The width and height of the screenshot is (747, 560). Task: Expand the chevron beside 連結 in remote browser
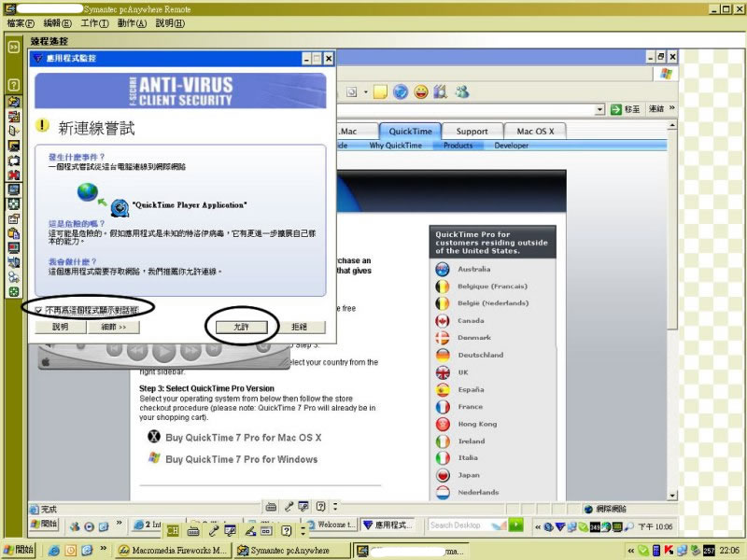pos(671,108)
